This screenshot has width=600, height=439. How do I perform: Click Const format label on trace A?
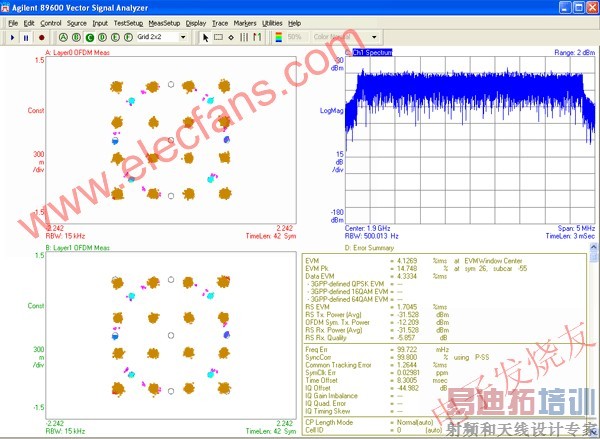(36, 110)
